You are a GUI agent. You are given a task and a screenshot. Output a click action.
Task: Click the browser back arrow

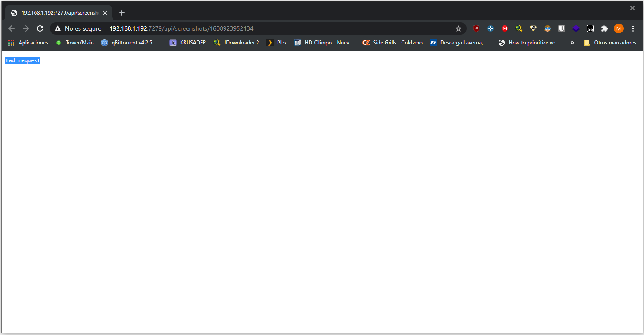coord(12,28)
